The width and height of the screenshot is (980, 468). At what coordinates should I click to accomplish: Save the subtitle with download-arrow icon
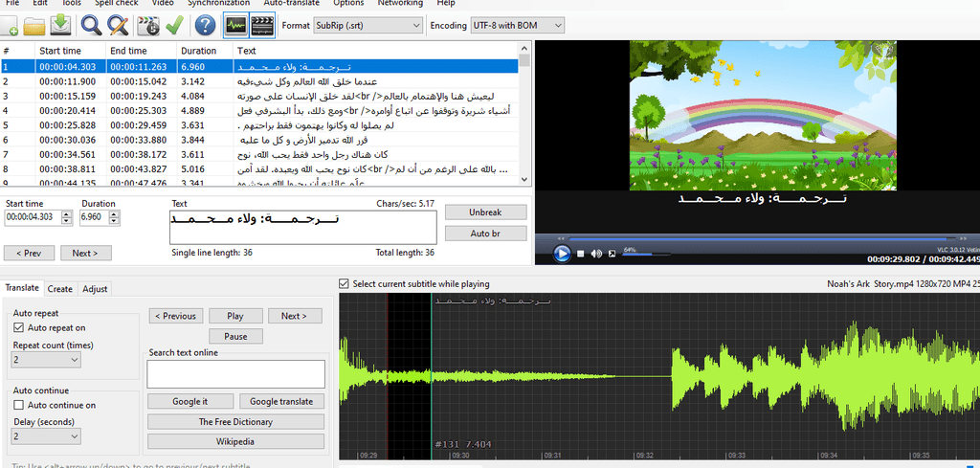pos(60,26)
